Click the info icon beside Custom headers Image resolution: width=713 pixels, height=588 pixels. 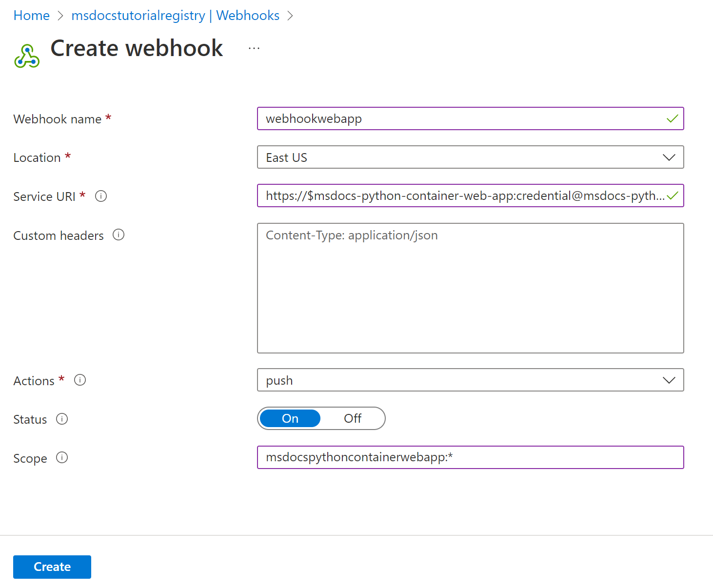[x=119, y=235]
